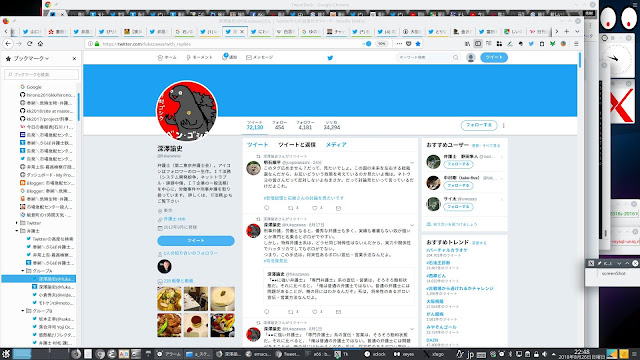Open the Twitter notifications bell
The width and height of the screenshot is (640, 360).
(224, 57)
